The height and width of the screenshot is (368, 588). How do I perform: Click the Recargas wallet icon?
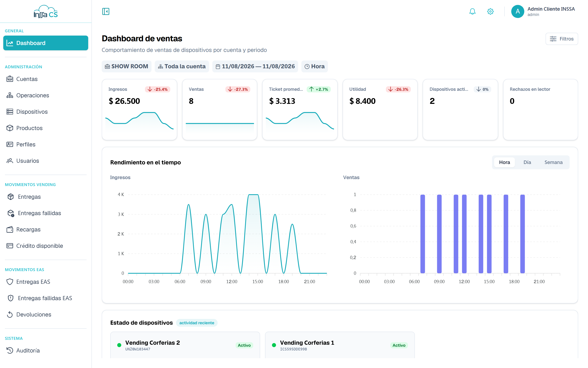(x=10, y=230)
